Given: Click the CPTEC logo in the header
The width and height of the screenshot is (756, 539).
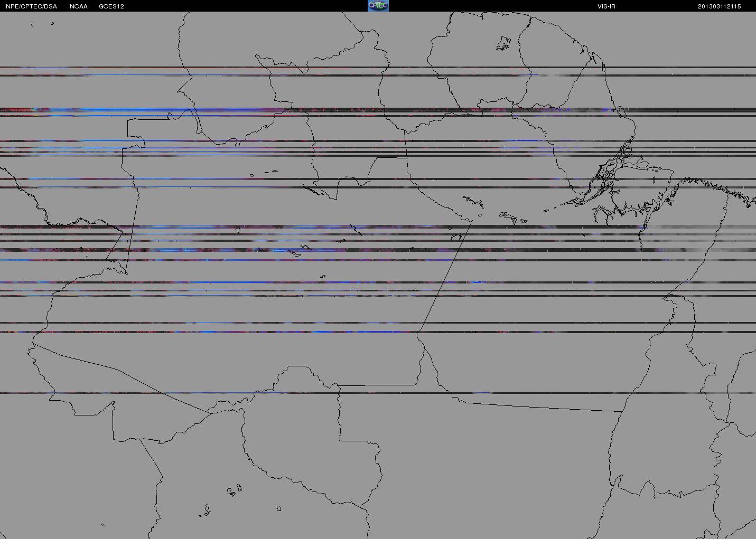Looking at the screenshot, I should (x=378, y=6).
